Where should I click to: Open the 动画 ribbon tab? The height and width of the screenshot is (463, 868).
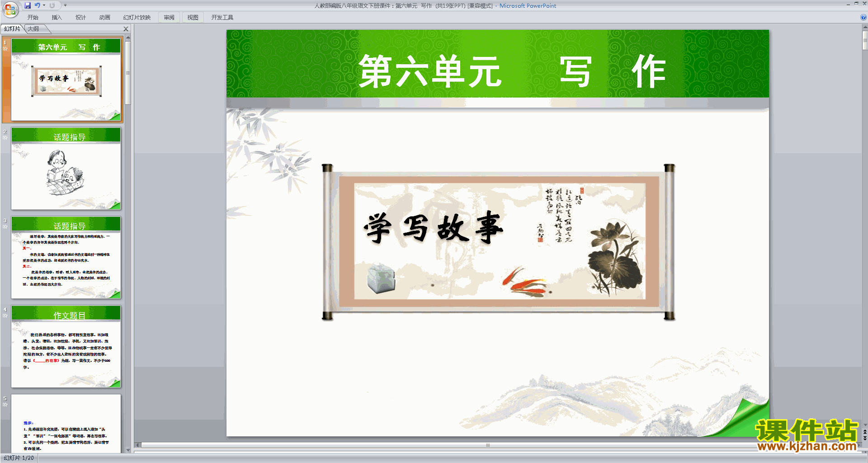[104, 18]
